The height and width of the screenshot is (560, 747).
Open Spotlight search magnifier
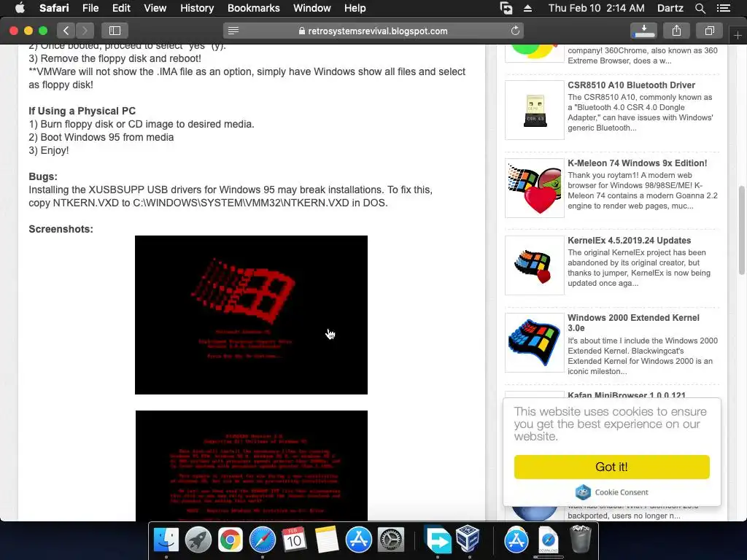pyautogui.click(x=700, y=8)
